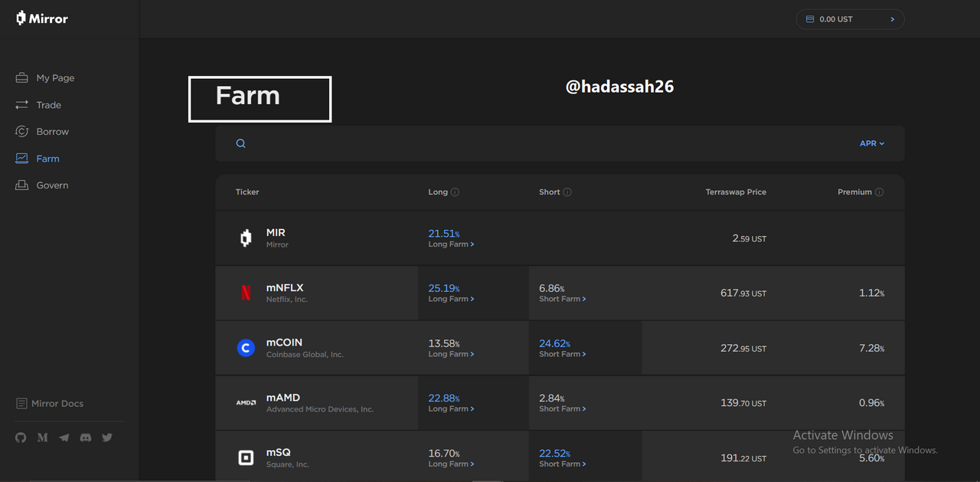Click the Square mSQ logo
Screen dimensions: 980x482
pos(246,457)
